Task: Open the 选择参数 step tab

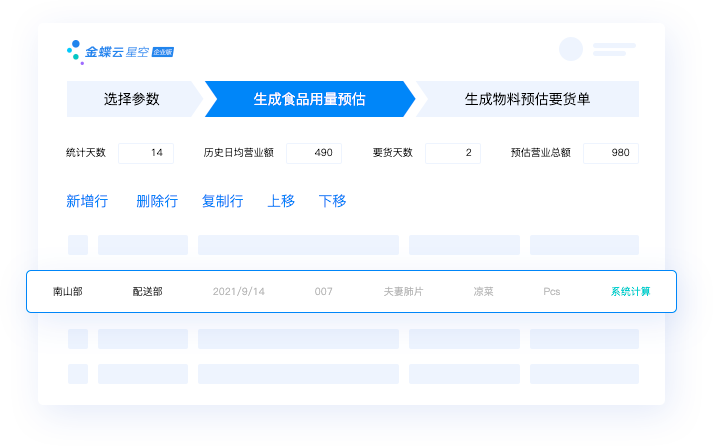Action: click(131, 99)
